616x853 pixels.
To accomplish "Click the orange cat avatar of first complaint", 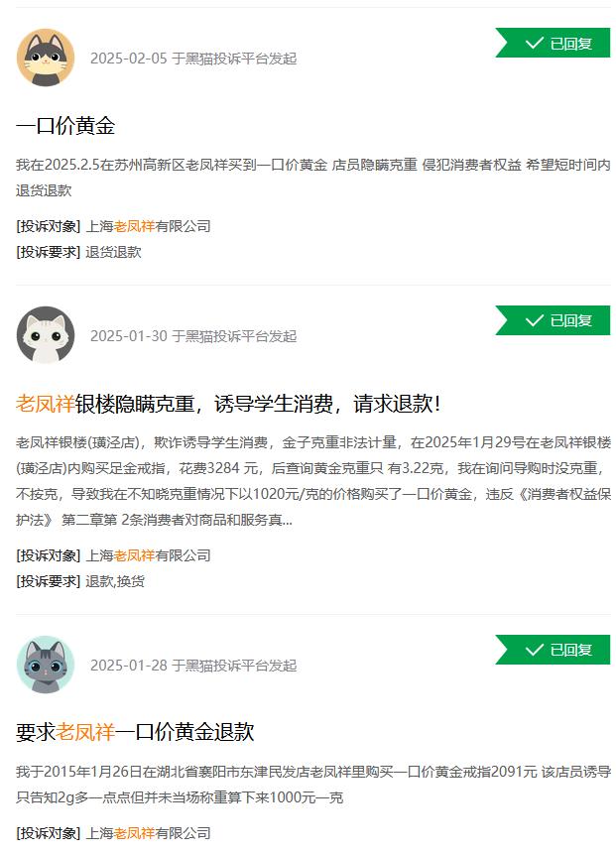I will 46,58.
